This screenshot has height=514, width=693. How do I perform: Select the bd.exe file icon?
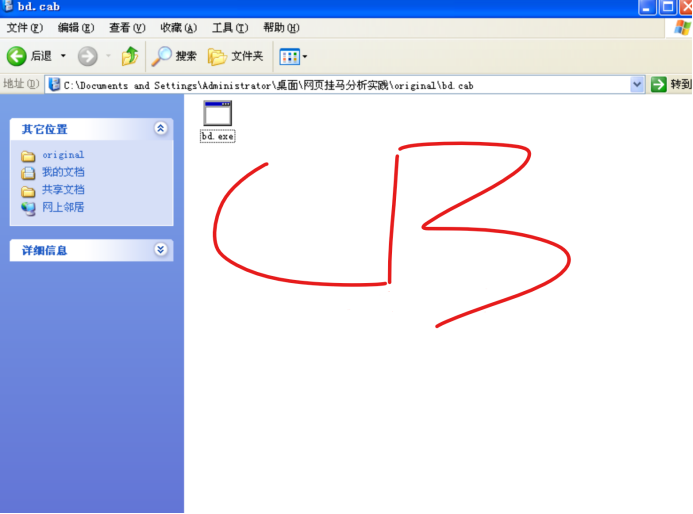point(217,113)
